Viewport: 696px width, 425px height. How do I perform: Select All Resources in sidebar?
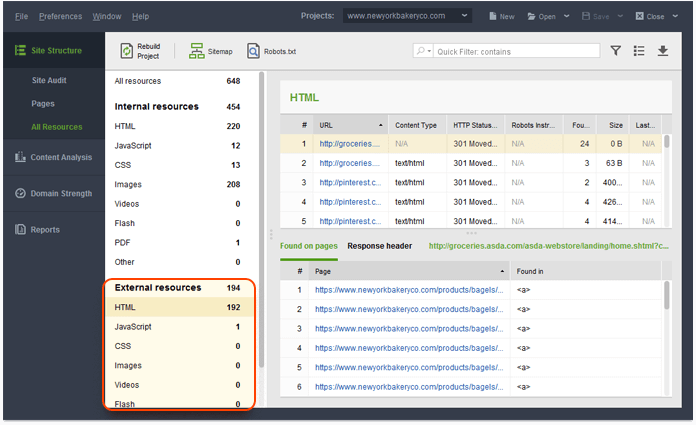click(56, 127)
